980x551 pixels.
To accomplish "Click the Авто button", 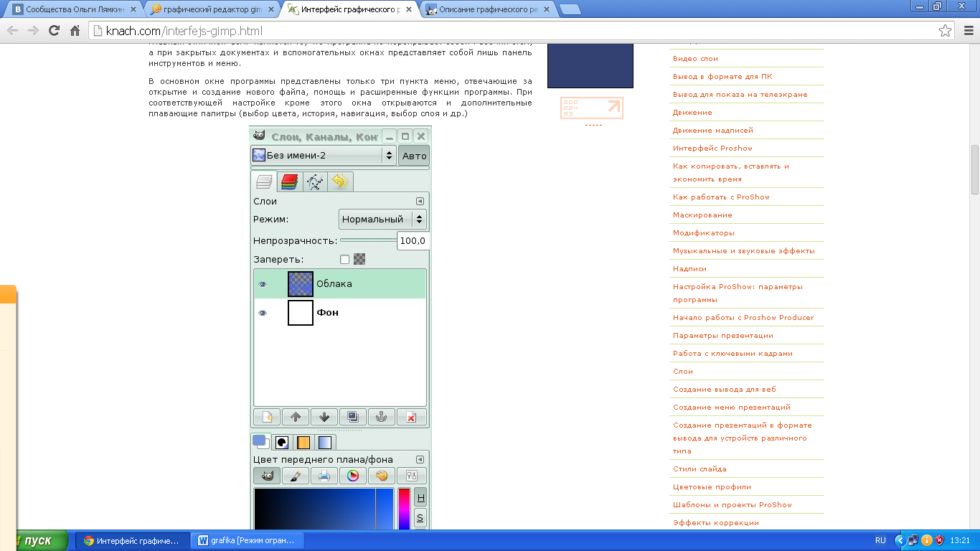I will 414,156.
